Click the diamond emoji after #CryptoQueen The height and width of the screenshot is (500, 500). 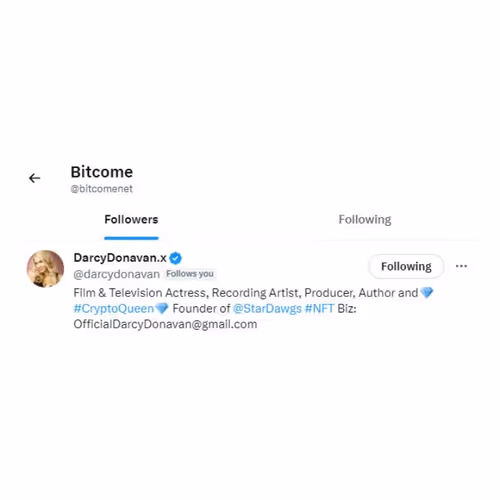click(162, 308)
